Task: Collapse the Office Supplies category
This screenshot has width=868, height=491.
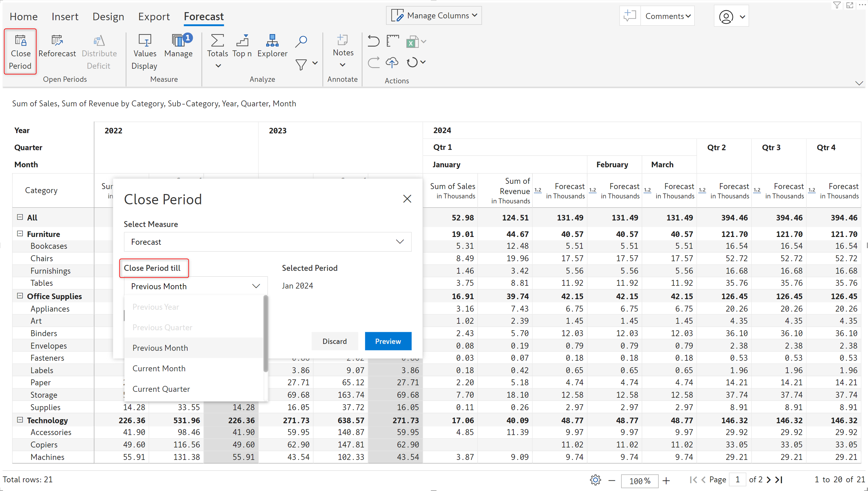Action: tap(20, 296)
